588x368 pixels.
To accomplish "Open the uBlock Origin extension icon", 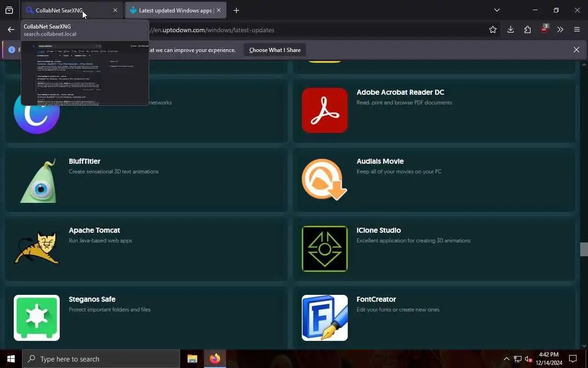I will tap(544, 29).
